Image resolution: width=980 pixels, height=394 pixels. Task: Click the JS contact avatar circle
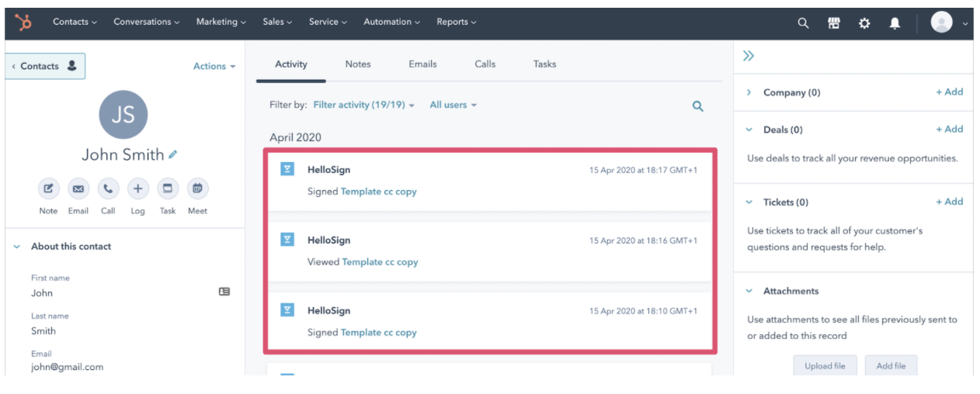point(123,115)
